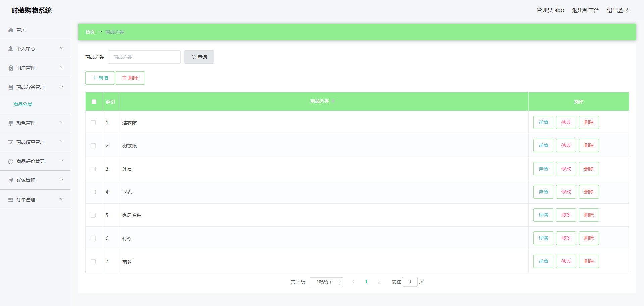
Task: Click 修改 for the 羽绒服 row
Action: point(566,145)
